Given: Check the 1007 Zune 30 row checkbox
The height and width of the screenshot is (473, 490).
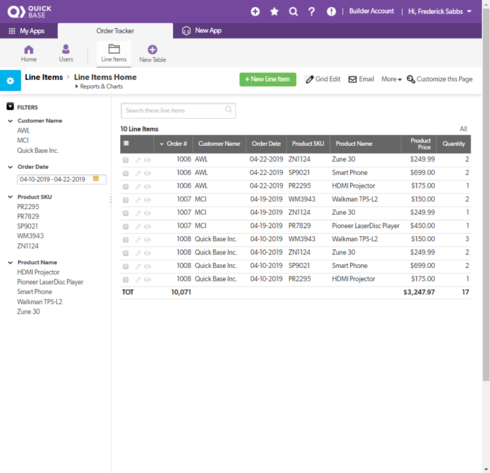Looking at the screenshot, I should pyautogui.click(x=126, y=213).
